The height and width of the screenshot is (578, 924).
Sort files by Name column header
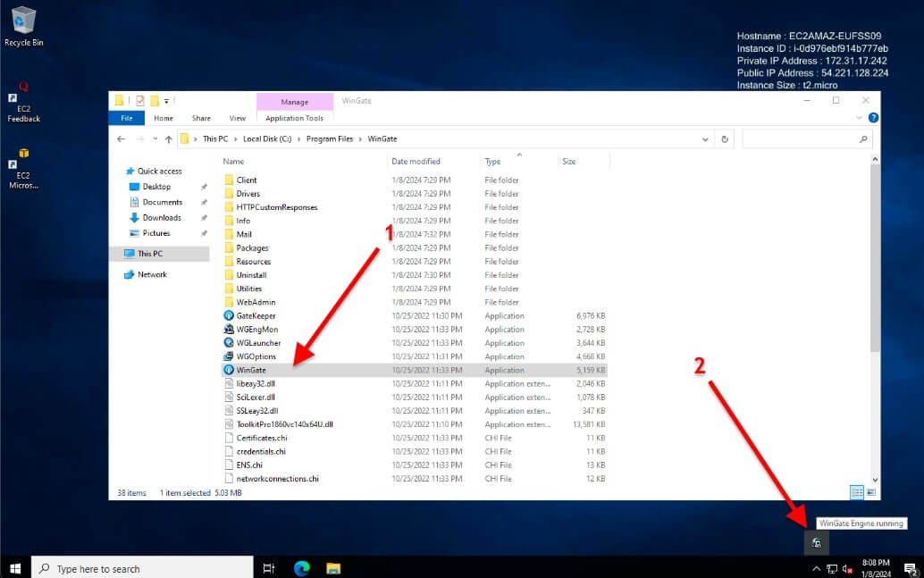click(x=233, y=162)
